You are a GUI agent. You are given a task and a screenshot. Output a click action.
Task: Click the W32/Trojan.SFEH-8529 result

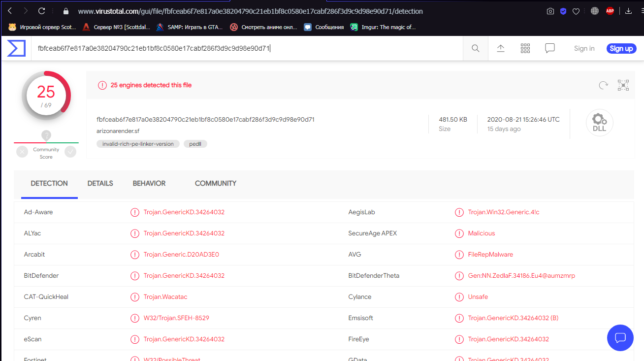176,318
